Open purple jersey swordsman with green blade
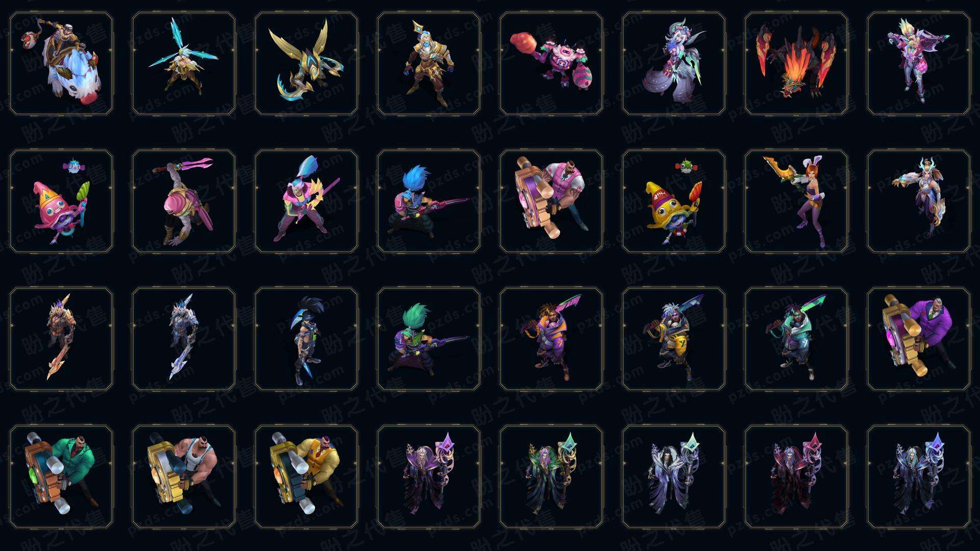 coord(551,339)
